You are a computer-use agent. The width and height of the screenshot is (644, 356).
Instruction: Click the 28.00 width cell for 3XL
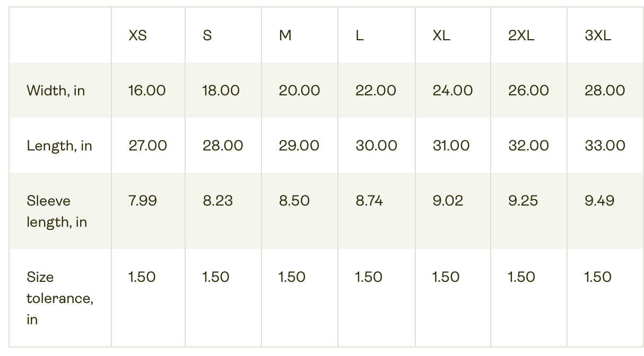tap(605, 91)
